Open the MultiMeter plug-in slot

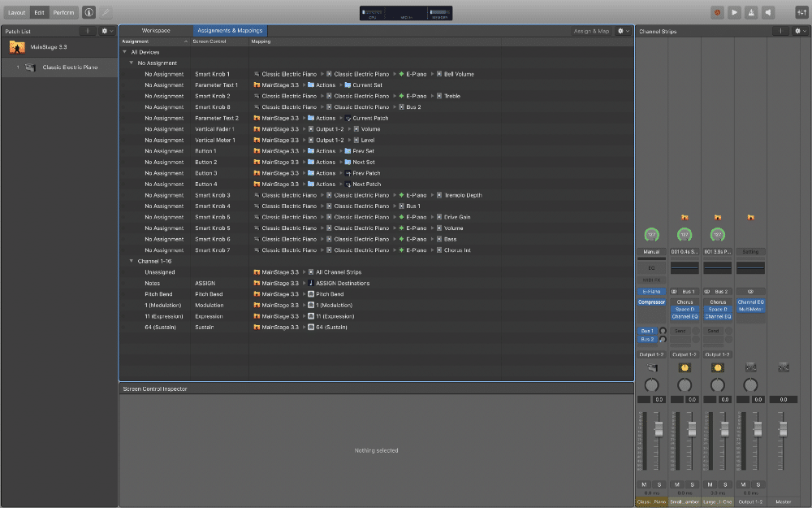click(x=750, y=310)
